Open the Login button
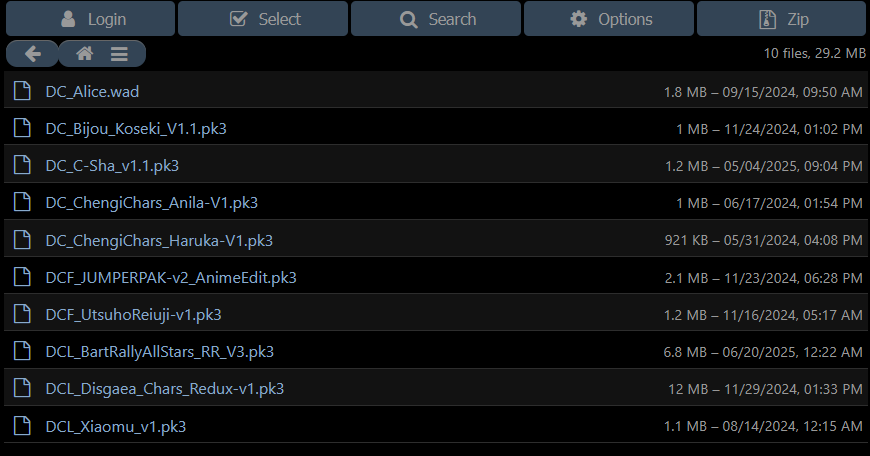The width and height of the screenshot is (870, 456). pos(90,19)
